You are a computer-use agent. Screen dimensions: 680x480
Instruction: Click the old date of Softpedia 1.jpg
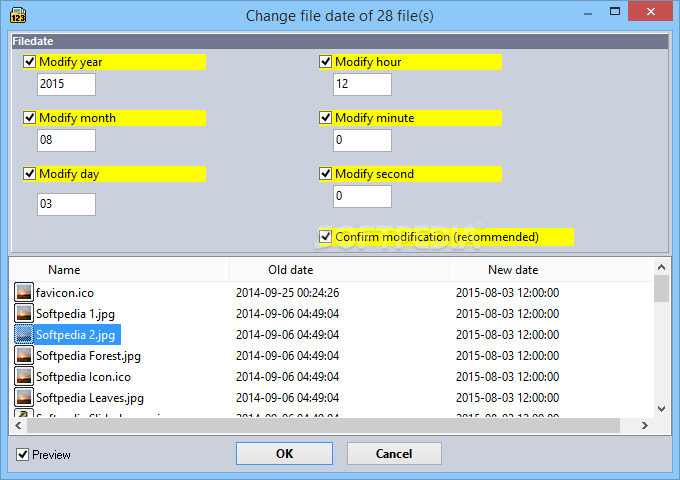288,313
